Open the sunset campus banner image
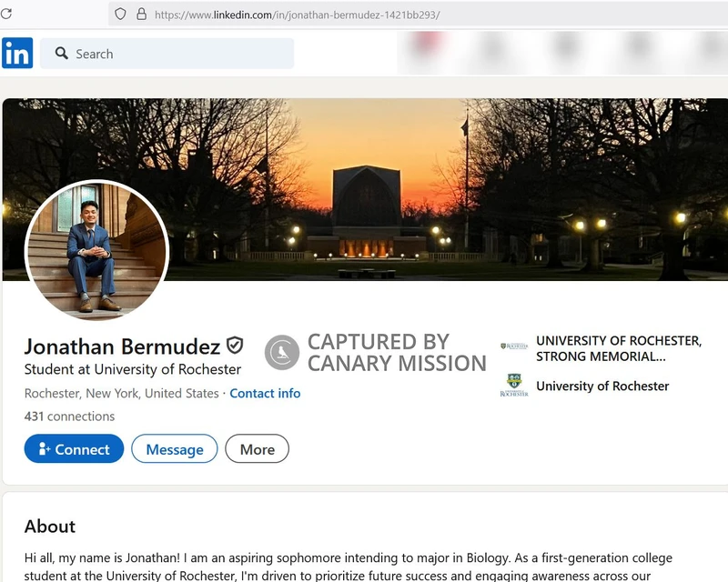The width and height of the screenshot is (728, 582). (365, 189)
